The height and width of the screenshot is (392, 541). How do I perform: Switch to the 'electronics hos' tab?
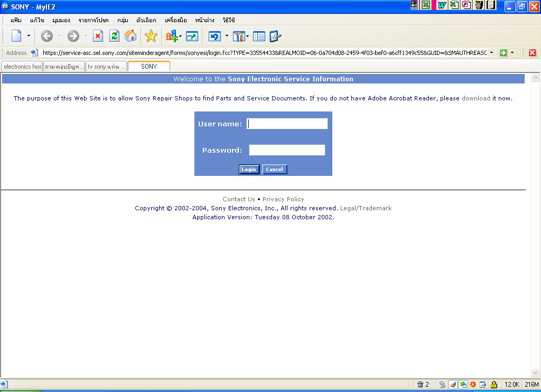(22, 67)
